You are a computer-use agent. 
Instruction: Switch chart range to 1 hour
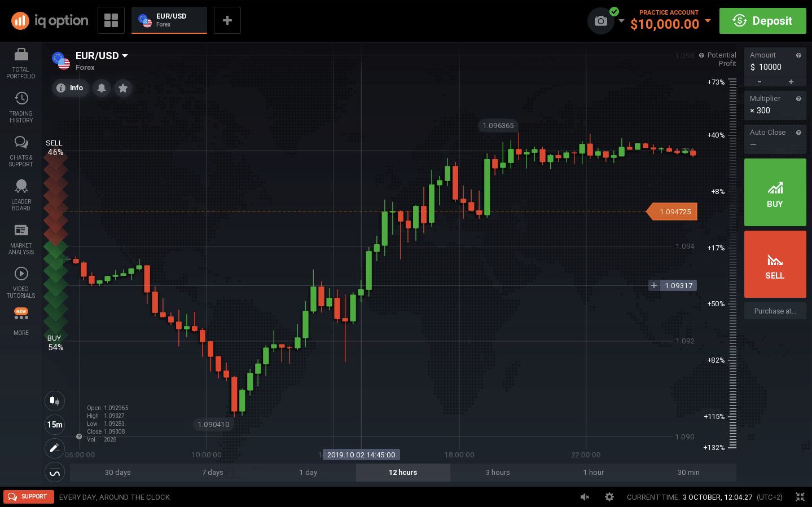593,473
